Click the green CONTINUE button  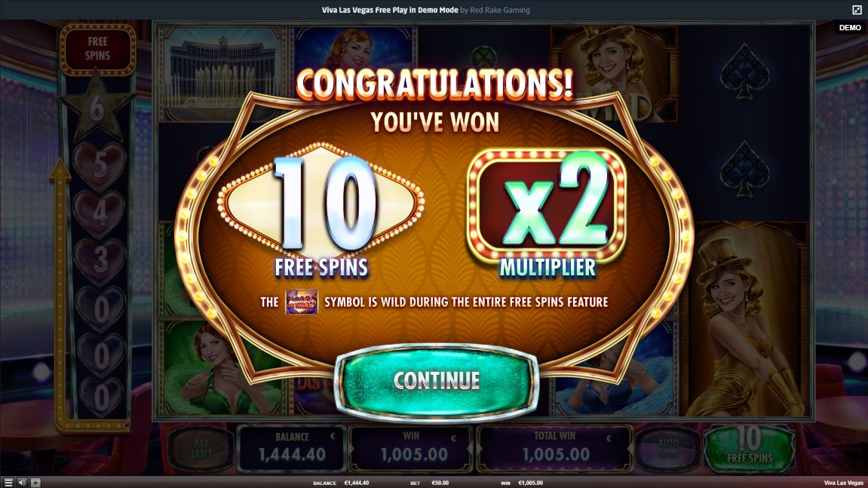click(x=436, y=381)
